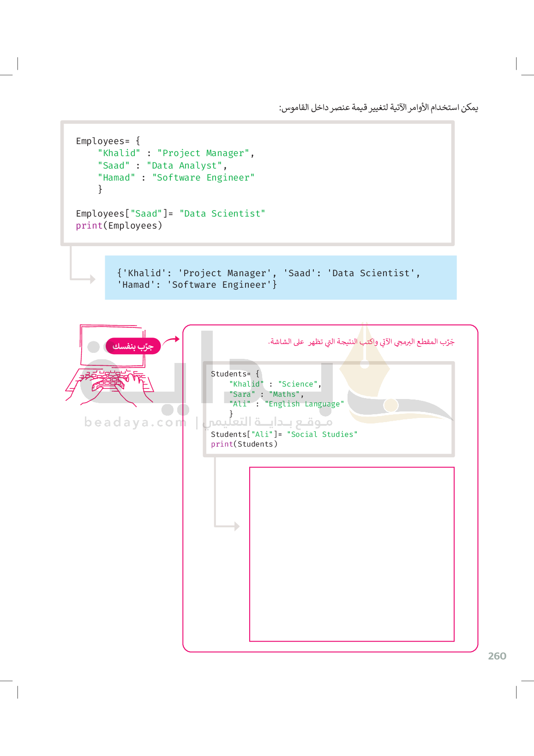Viewport: 534px width, 756px height.
Task: Click inside the empty pink answer box
Action: point(352,554)
